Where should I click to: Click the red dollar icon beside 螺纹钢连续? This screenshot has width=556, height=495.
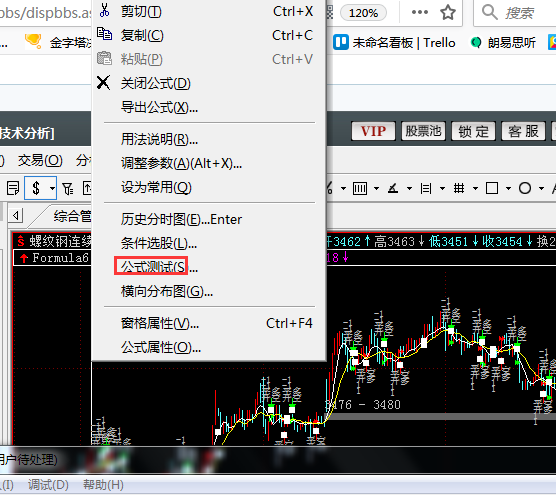(x=21, y=241)
